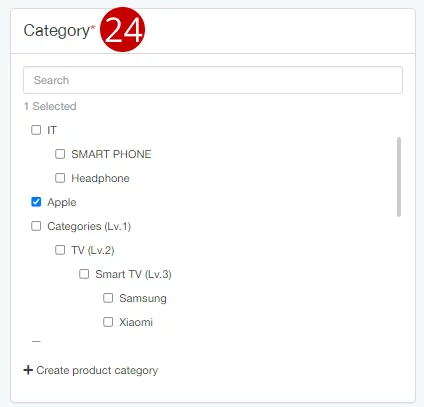Tick the Smart TV (Lv.3) checkbox
This screenshot has width=424, height=407.
click(x=84, y=274)
